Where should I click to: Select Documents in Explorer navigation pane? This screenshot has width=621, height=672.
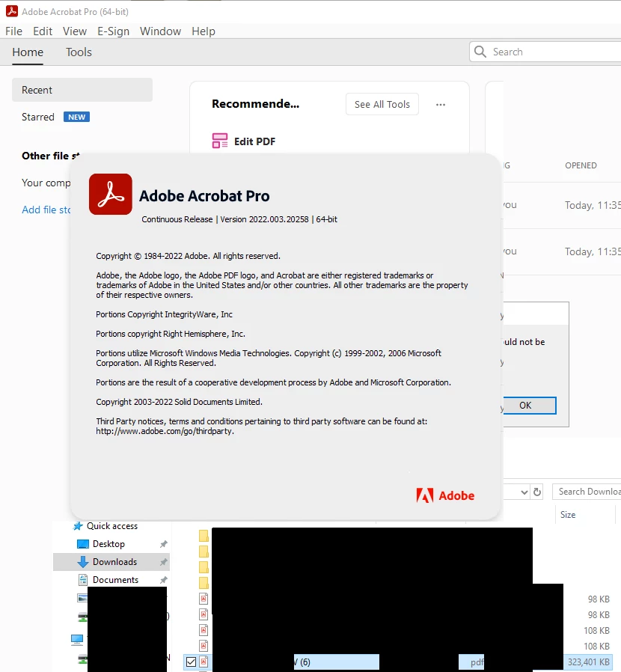(x=115, y=580)
